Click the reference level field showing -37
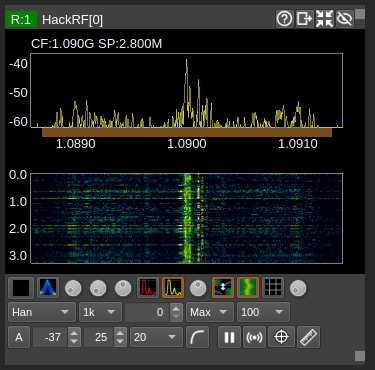 [x=51, y=337]
